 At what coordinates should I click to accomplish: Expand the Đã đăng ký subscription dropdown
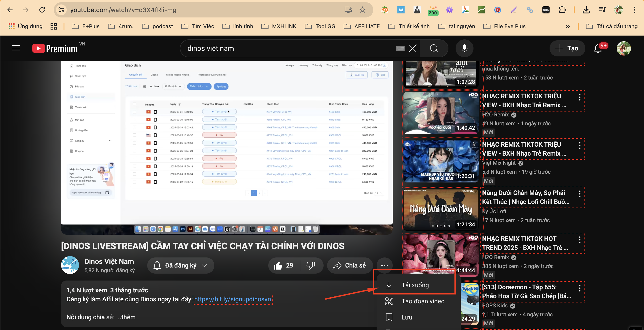pyautogui.click(x=181, y=266)
